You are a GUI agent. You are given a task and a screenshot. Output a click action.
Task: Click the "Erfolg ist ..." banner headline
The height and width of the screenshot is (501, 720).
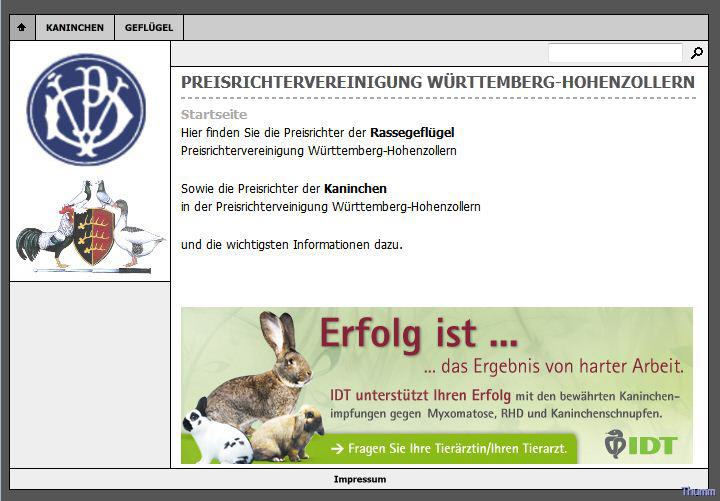pos(419,334)
